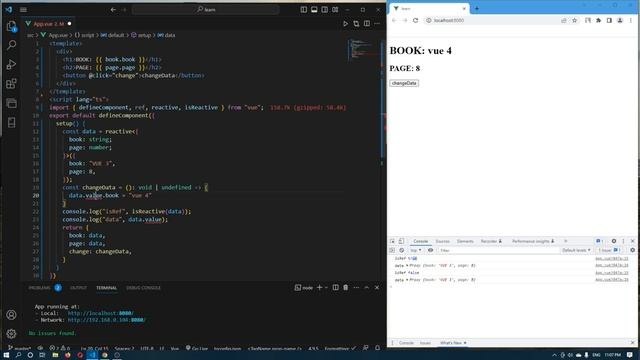Image resolution: width=640 pixels, height=360 pixels.
Task: Go back in VS Code navigation
Action: [x=113, y=9]
